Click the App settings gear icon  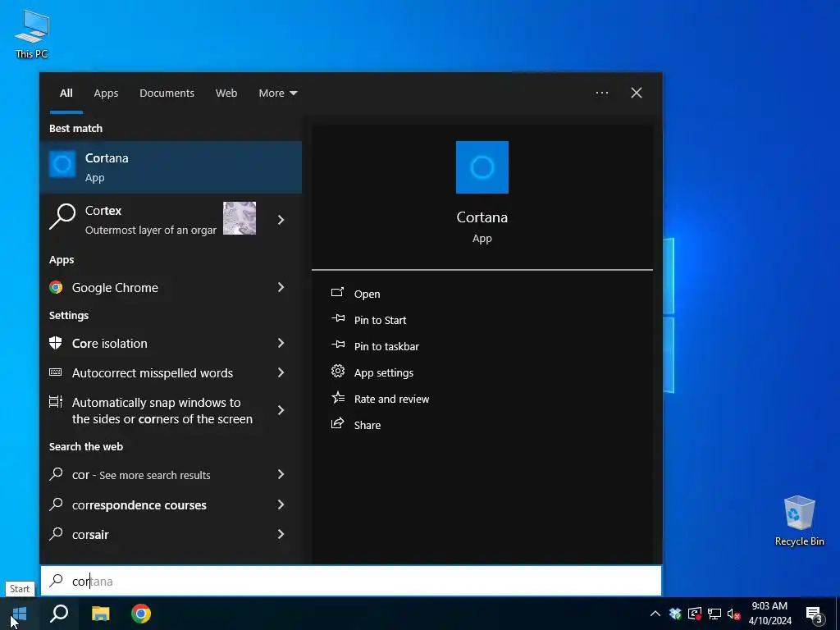[337, 371]
